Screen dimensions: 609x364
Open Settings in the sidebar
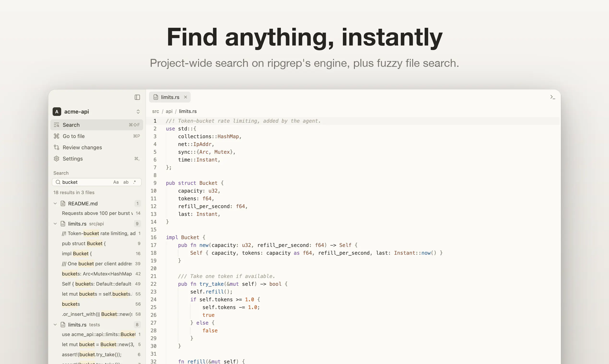point(97,159)
